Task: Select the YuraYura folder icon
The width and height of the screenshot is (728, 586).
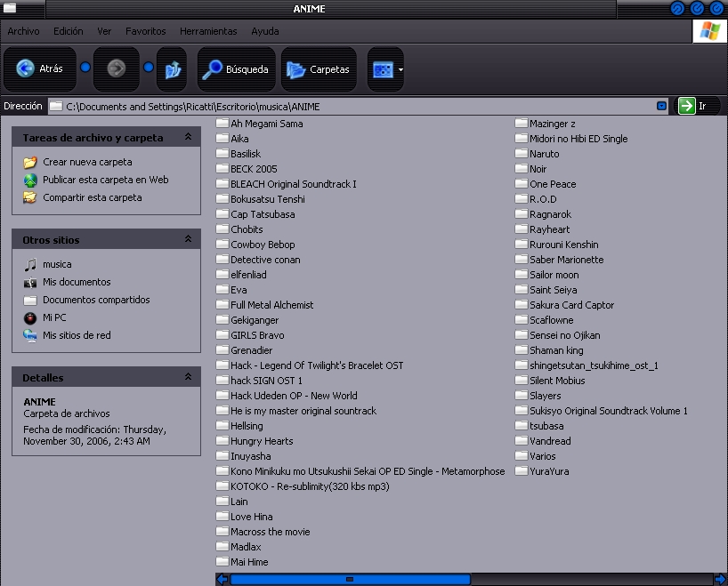Action: (522, 471)
